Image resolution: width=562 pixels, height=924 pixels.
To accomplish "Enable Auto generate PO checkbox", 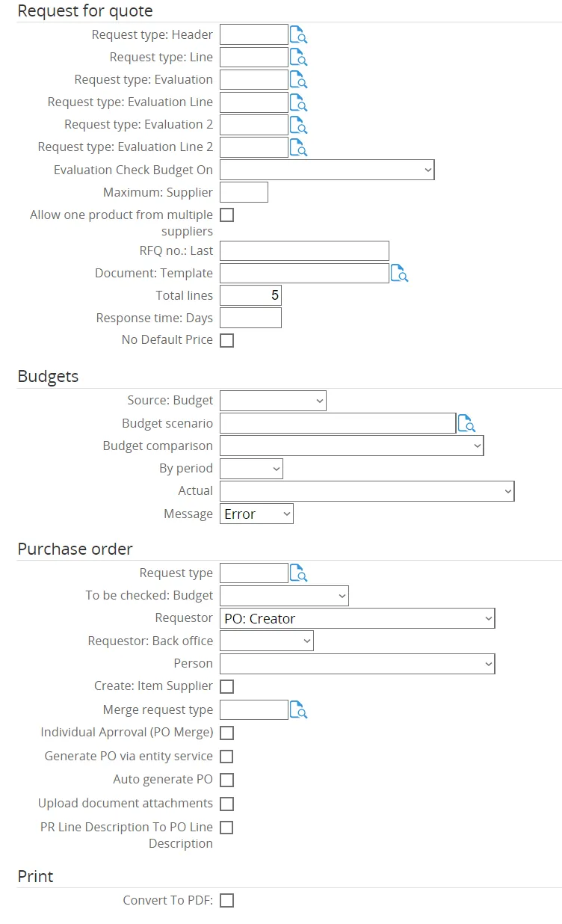I will coord(226,780).
